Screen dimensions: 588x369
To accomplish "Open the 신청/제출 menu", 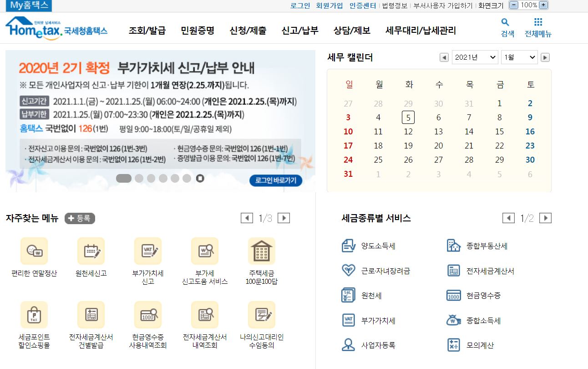I will point(248,31).
